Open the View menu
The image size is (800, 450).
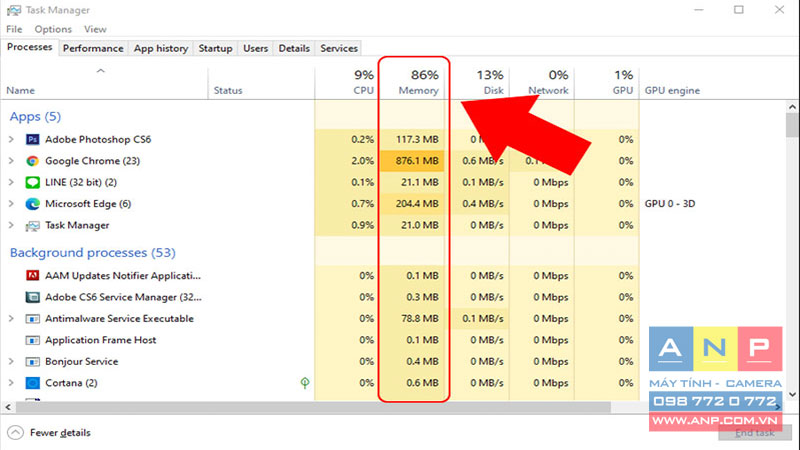(95, 29)
